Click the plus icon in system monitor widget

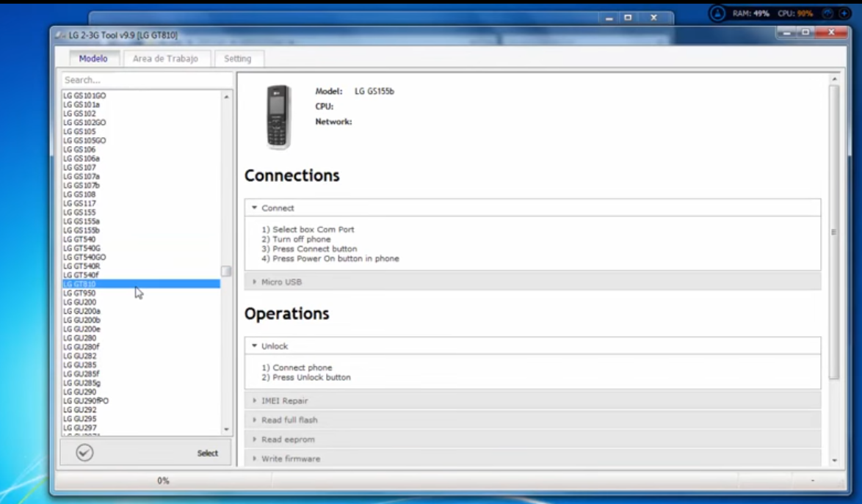click(844, 13)
